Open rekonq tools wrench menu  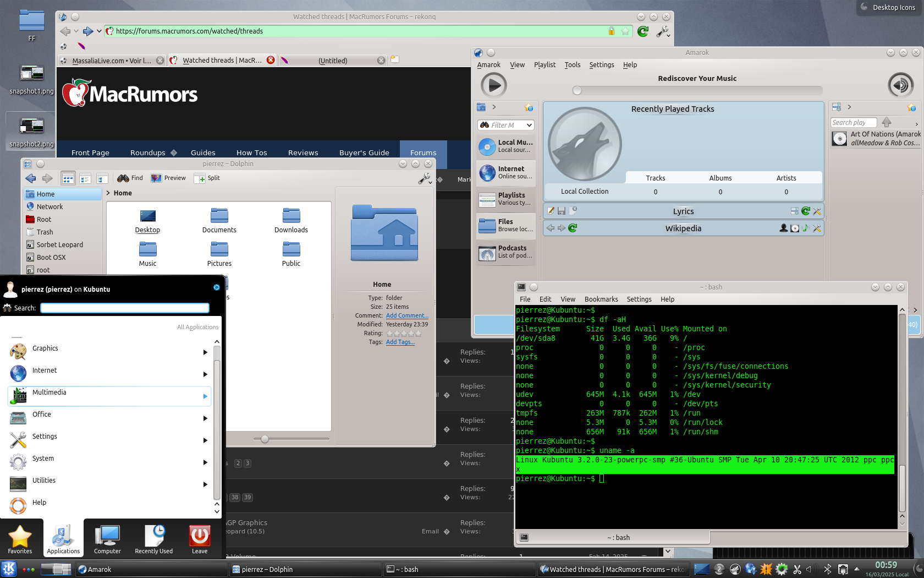(x=663, y=31)
